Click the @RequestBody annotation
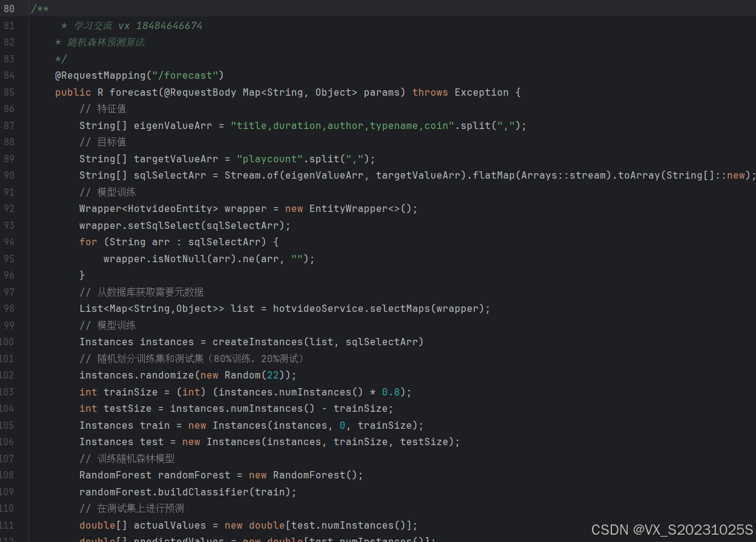This screenshot has width=756, height=542. coord(200,92)
